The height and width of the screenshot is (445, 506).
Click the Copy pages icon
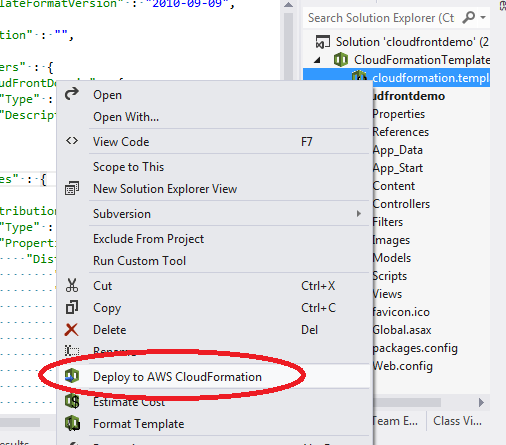tap(72, 307)
